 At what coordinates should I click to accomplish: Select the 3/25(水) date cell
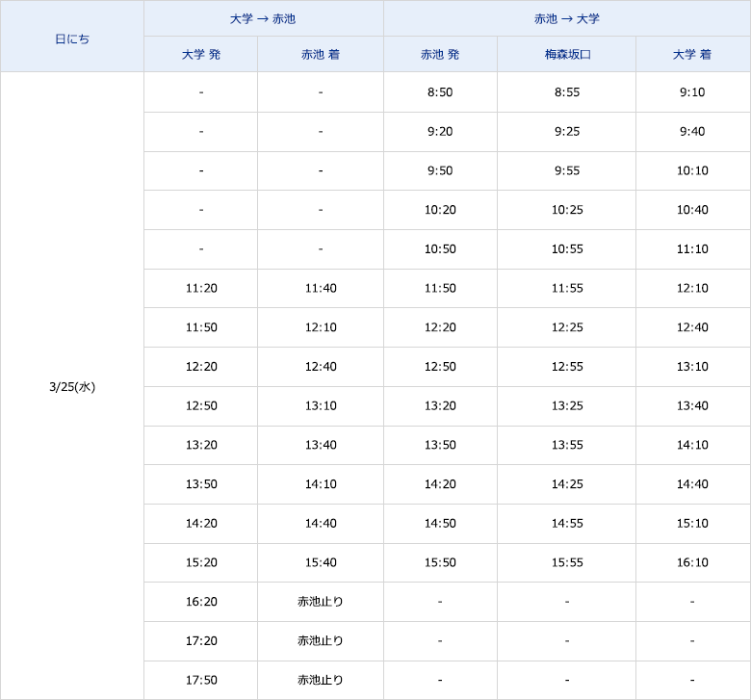72,386
